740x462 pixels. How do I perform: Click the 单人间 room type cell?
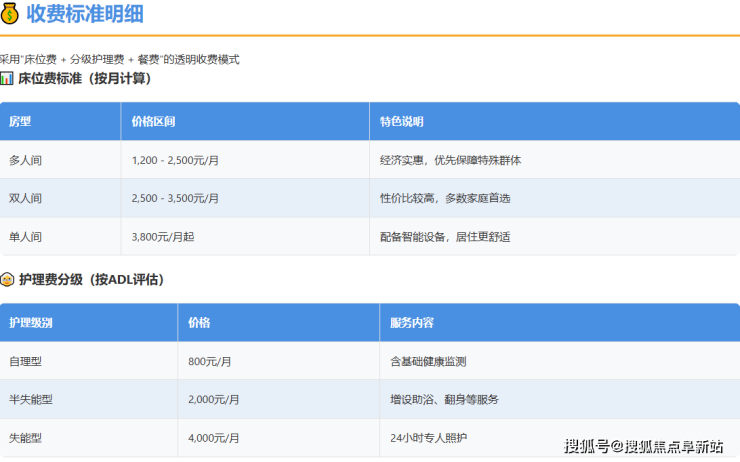pos(25,237)
